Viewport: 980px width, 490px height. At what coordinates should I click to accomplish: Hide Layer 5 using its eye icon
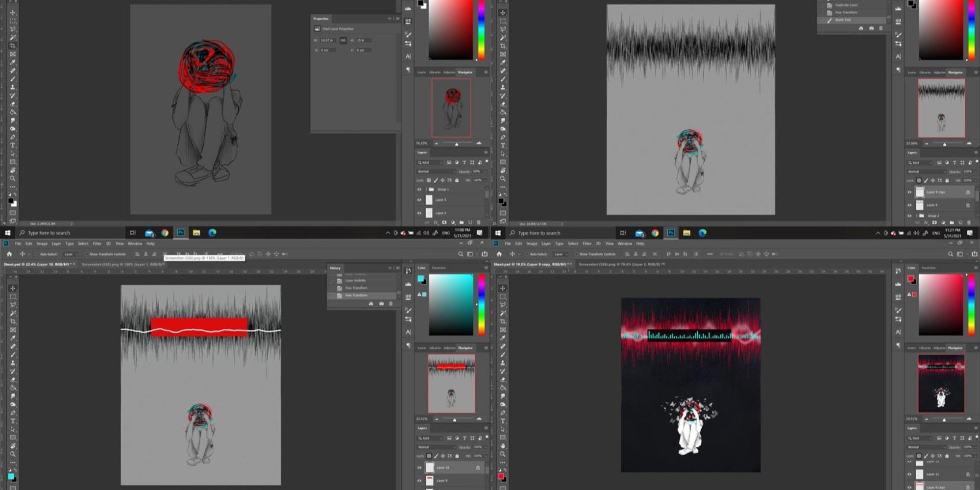[419, 200]
